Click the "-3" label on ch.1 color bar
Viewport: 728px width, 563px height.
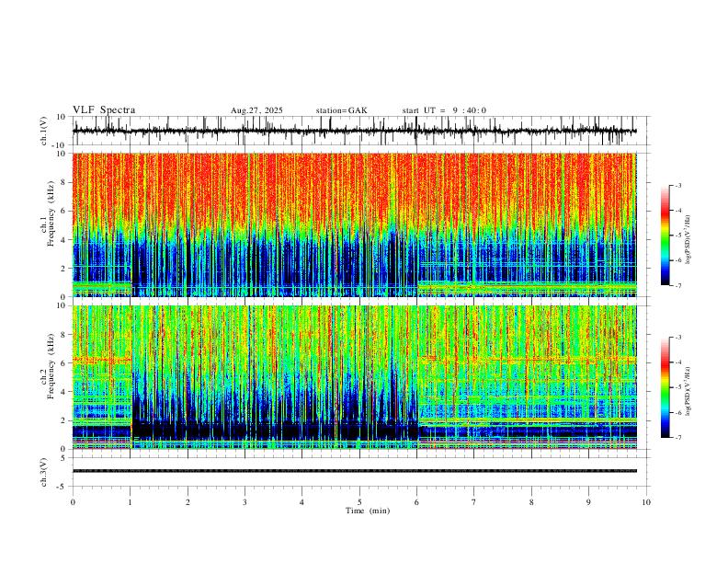coord(677,185)
